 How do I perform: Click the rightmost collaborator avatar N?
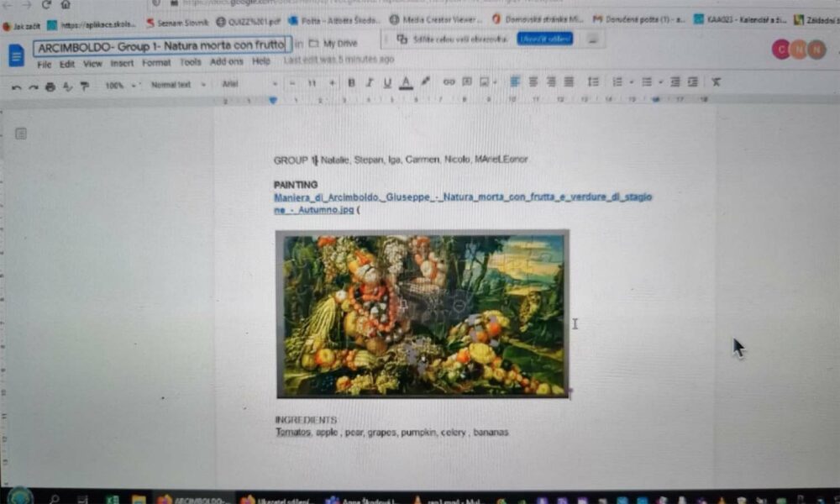[817, 50]
